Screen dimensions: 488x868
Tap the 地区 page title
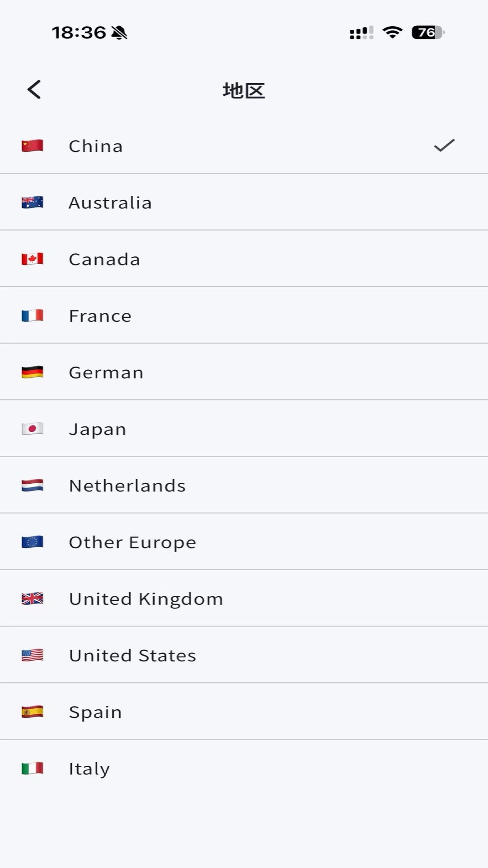point(244,90)
